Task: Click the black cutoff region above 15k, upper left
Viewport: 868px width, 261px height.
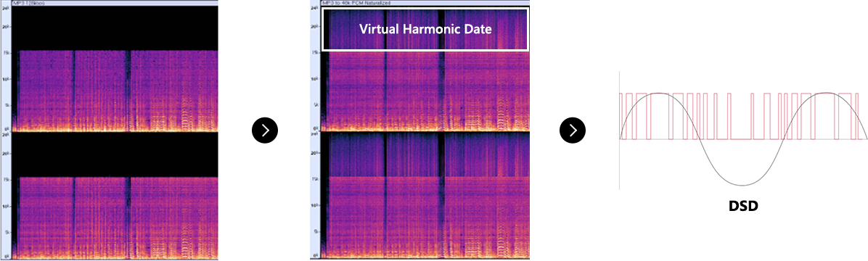Action: click(115, 28)
